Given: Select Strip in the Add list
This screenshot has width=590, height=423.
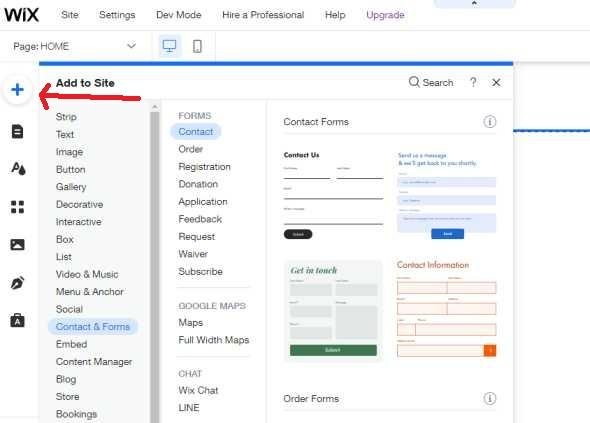Looking at the screenshot, I should click(66, 117).
